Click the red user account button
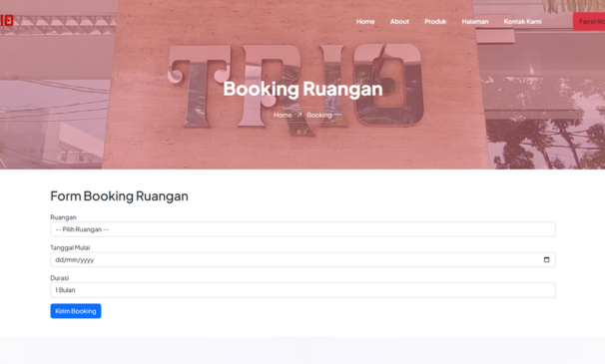Viewport: 605px width, 364px height. click(x=589, y=22)
